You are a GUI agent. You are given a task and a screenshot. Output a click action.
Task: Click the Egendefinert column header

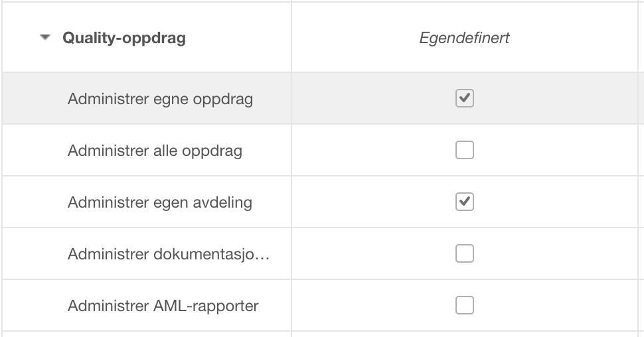(464, 38)
